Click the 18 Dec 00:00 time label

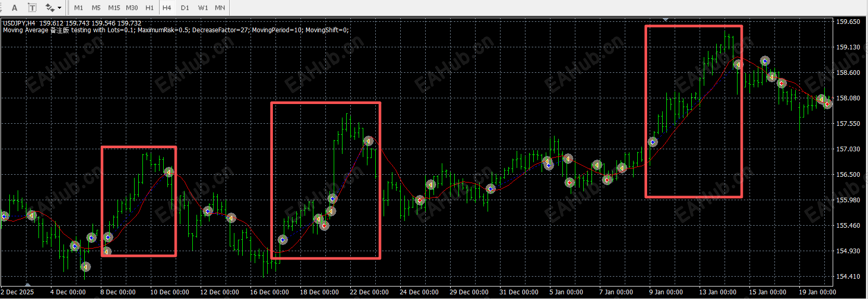point(319,292)
